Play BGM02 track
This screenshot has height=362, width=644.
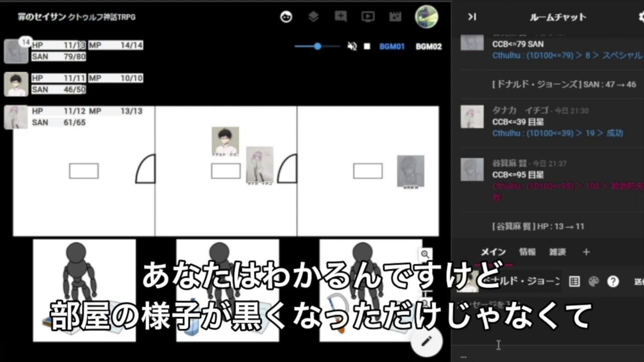[x=429, y=46]
